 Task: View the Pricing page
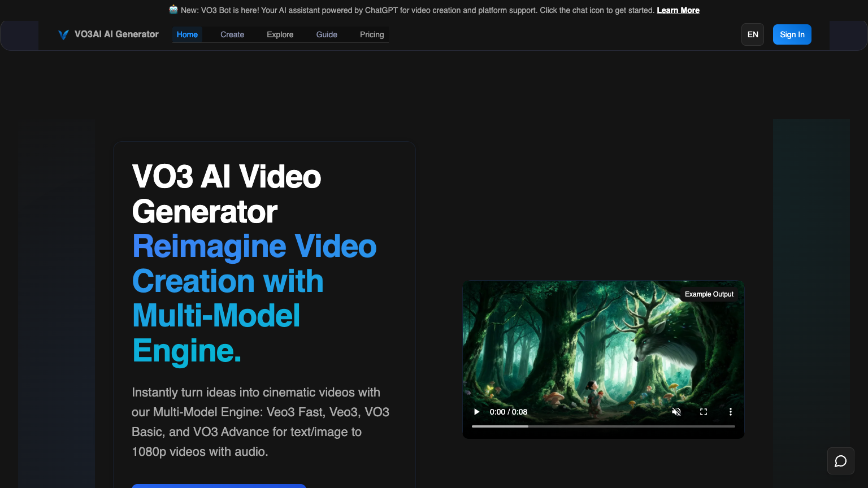(x=371, y=34)
